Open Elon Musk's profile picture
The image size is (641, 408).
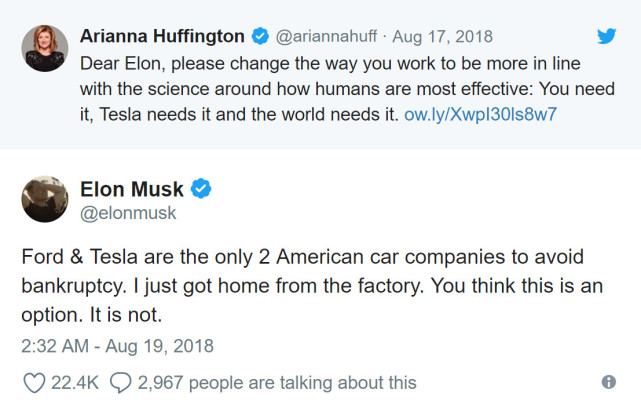[44, 201]
